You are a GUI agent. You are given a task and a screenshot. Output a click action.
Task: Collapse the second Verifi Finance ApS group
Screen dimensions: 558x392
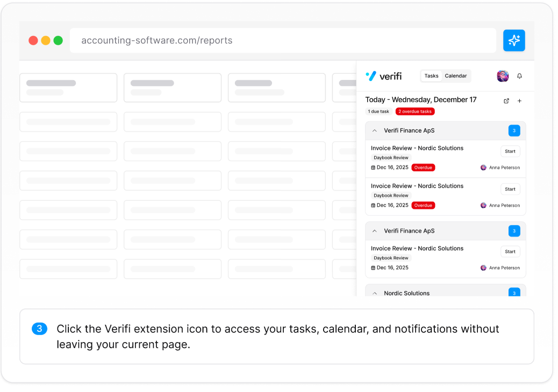pyautogui.click(x=375, y=231)
